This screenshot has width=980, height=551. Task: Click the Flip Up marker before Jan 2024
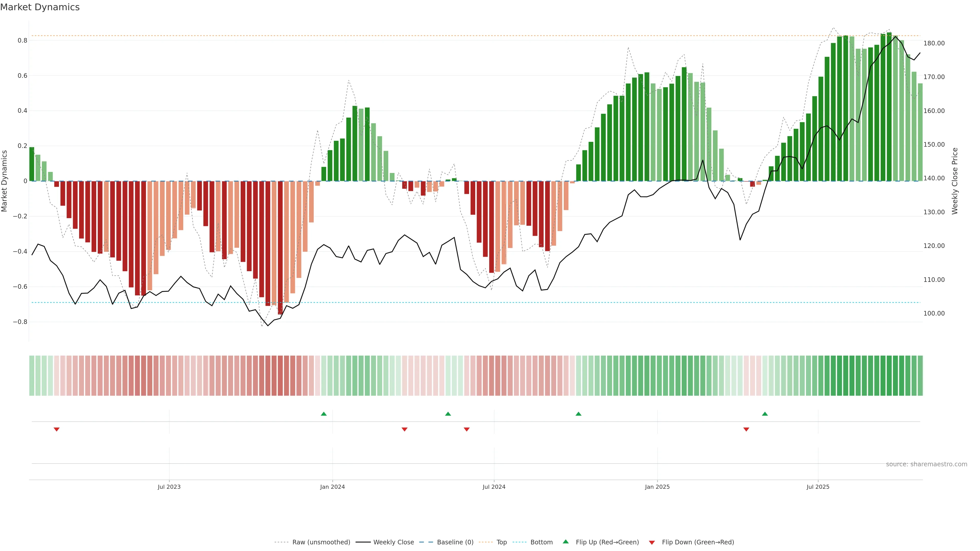tap(324, 414)
